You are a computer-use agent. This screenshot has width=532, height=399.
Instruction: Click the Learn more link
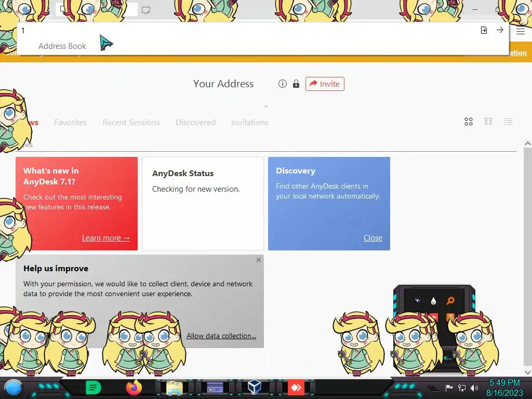[x=106, y=238]
